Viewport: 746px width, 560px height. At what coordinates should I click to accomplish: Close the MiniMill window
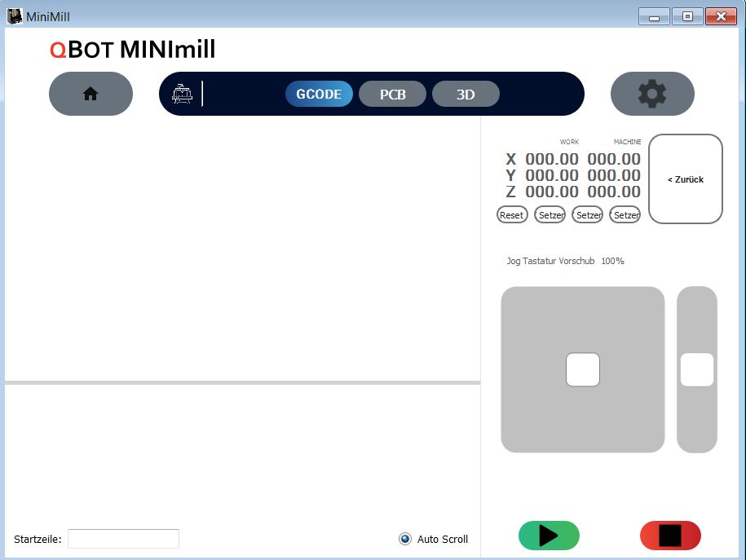click(722, 16)
